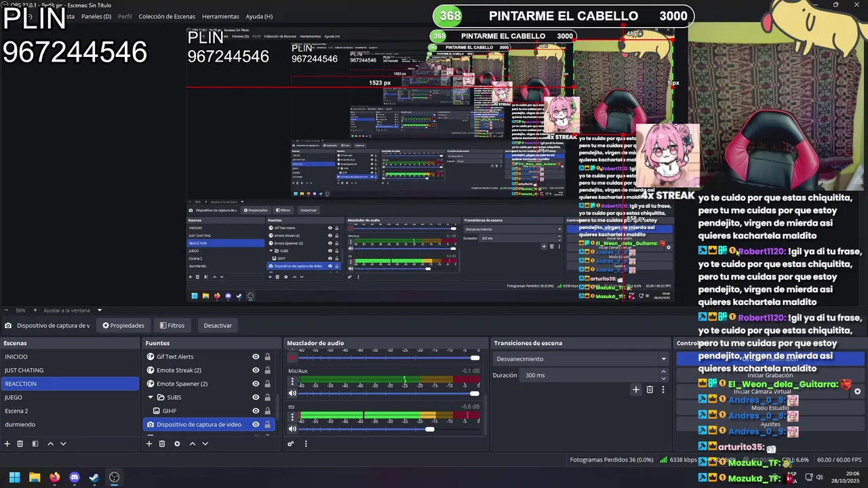Screen dimensions: 868x488
Task: Open Windows Start menu
Action: (x=14, y=477)
